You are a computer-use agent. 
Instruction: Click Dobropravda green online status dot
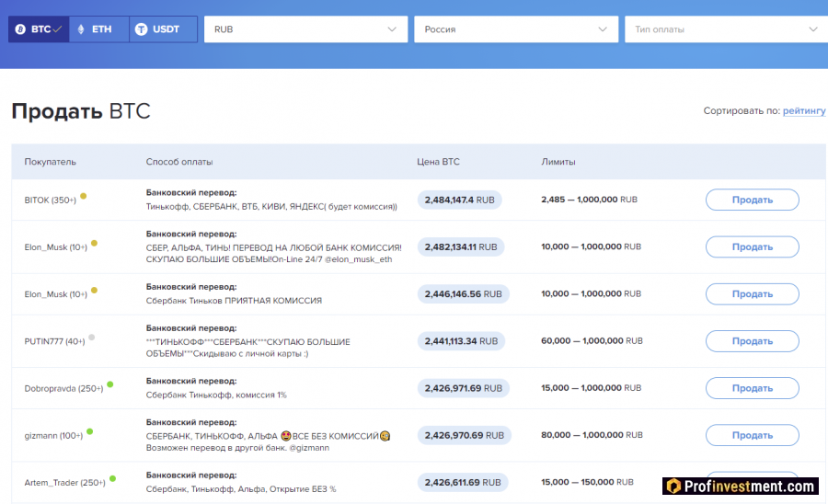coord(110,384)
